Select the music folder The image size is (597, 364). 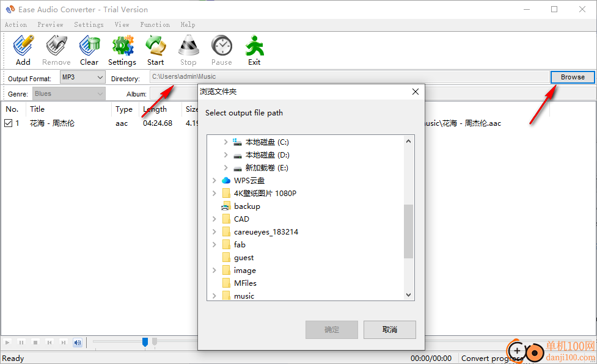click(244, 296)
